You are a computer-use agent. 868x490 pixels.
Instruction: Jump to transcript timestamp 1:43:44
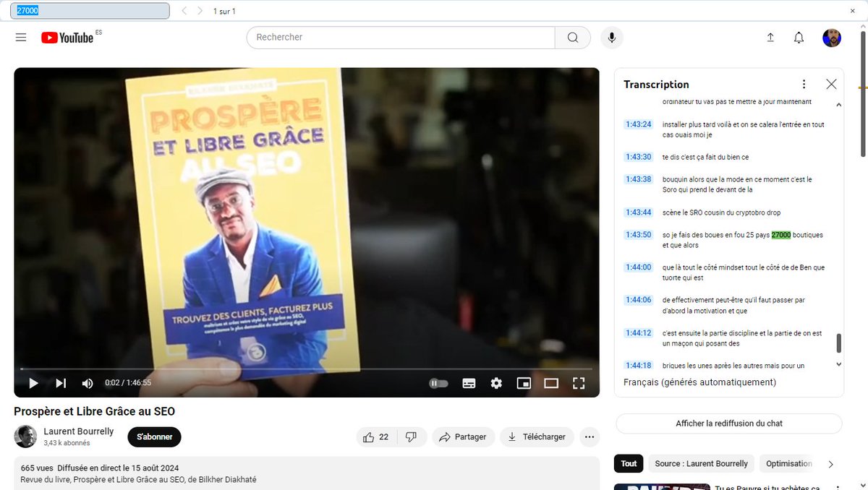tap(639, 212)
